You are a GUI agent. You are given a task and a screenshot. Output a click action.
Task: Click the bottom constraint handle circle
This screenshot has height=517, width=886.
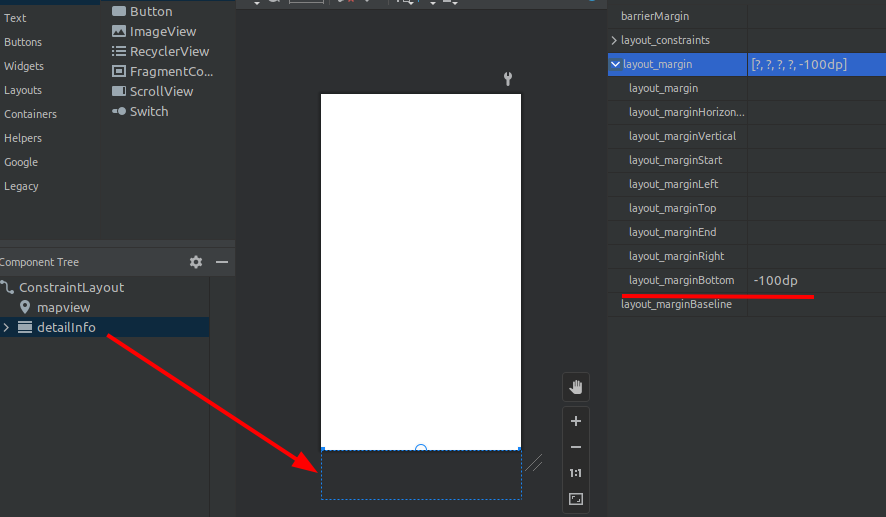(421, 450)
